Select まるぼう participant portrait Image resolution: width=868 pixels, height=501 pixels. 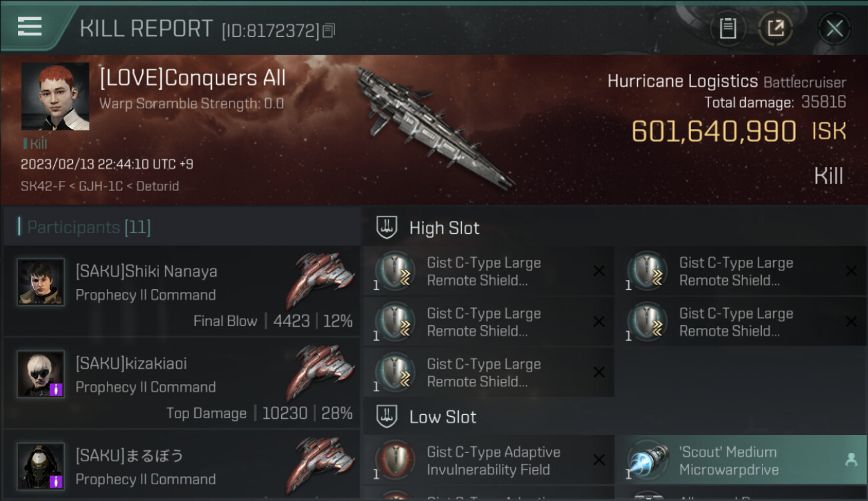tap(41, 466)
